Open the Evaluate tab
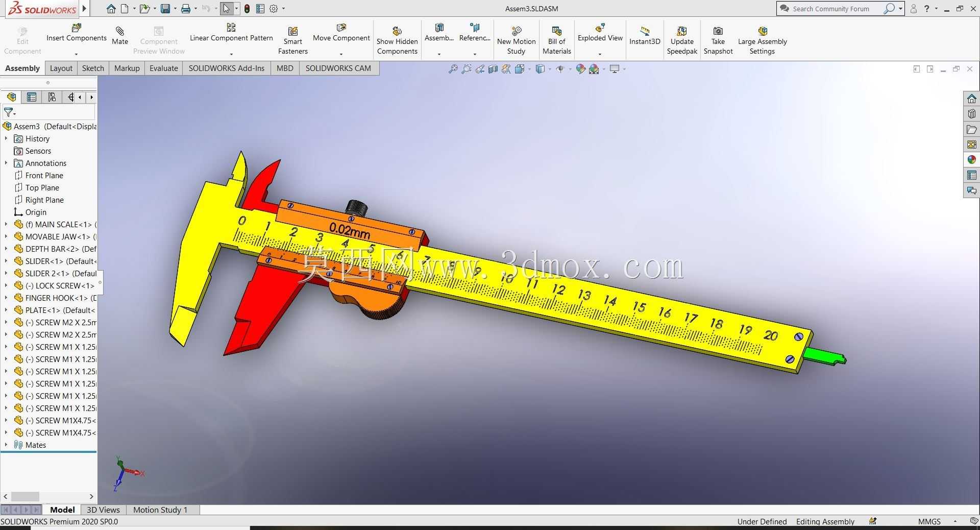 (x=164, y=68)
